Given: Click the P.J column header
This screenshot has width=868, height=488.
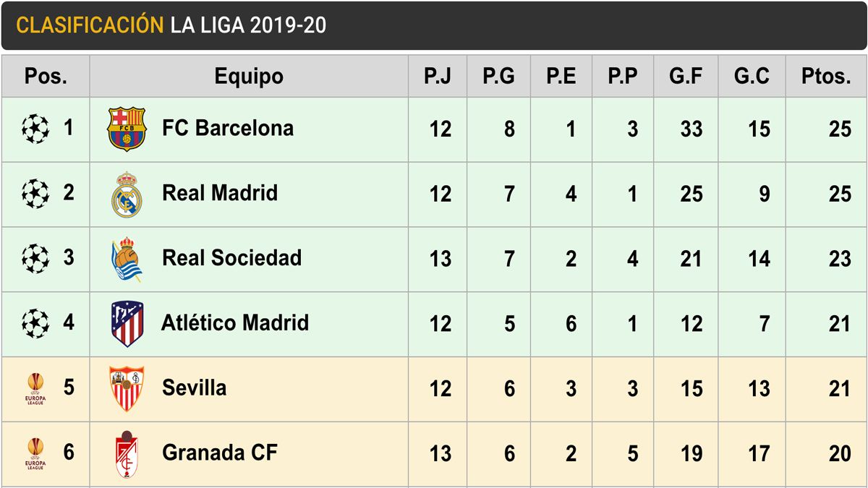Looking at the screenshot, I should click(x=438, y=77).
